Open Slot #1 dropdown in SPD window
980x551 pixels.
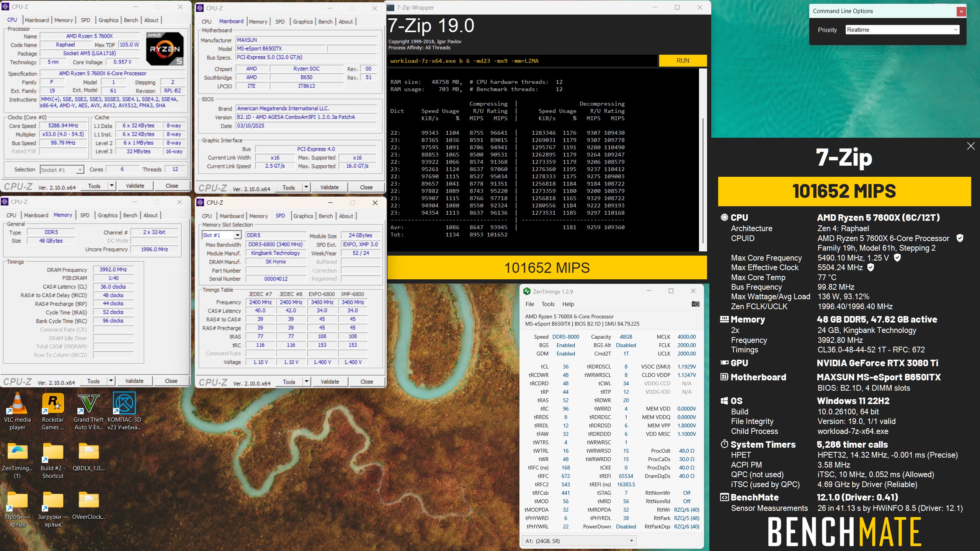[x=221, y=235]
